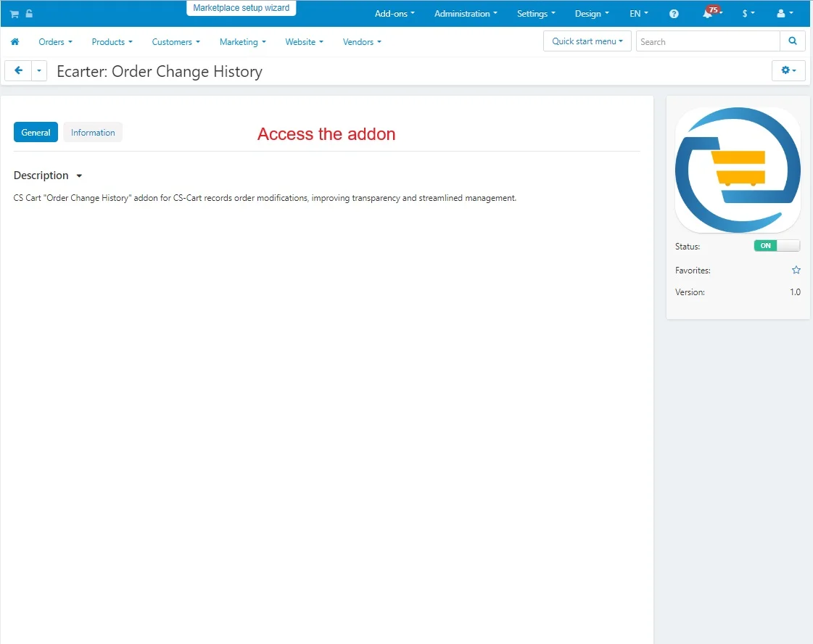Open the user account profile menu
Viewport: 813px width, 644px height.
pos(785,14)
